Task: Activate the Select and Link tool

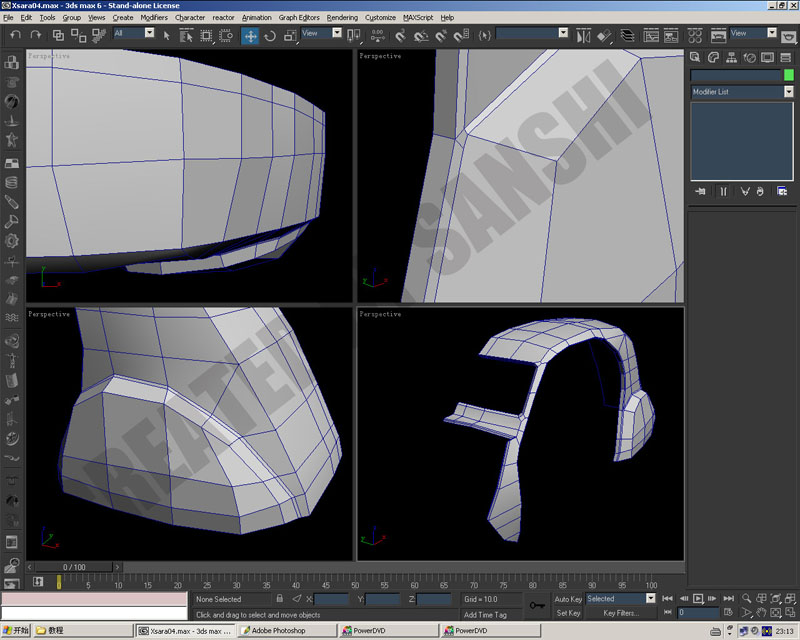Action: 58,35
